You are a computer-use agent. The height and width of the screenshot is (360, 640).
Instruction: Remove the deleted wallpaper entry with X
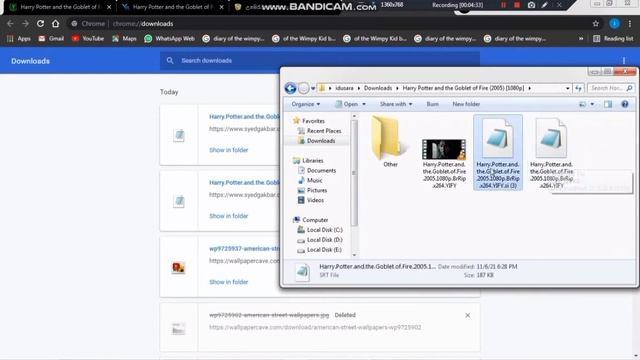[x=468, y=316]
